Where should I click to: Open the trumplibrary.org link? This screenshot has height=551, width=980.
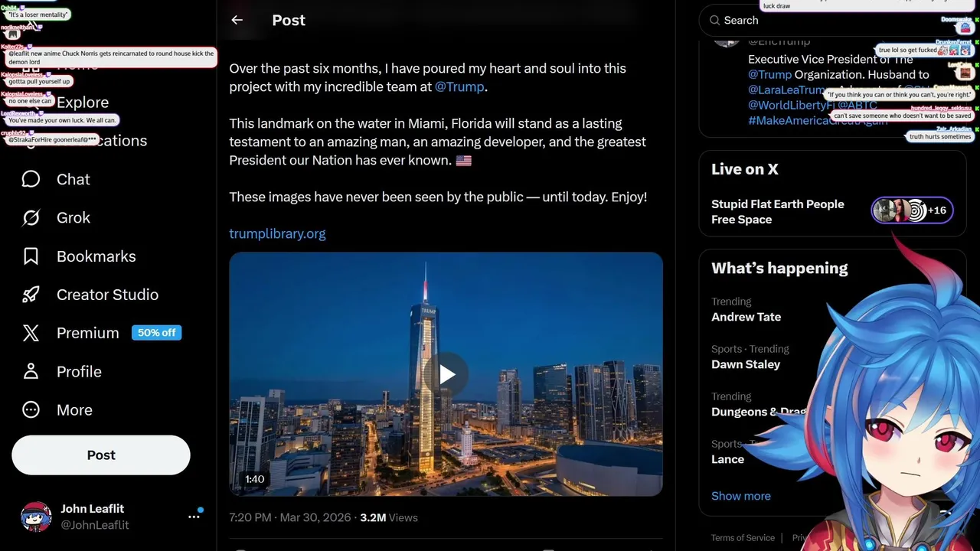pos(277,233)
